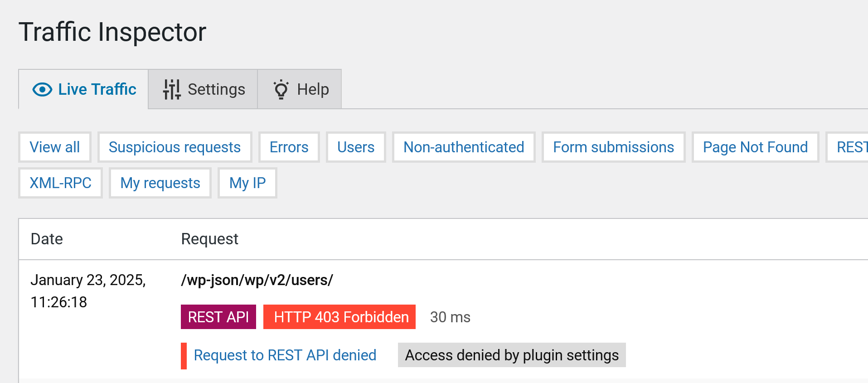The image size is (868, 383).
Task: Filter traffic by Users
Action: 356,147
